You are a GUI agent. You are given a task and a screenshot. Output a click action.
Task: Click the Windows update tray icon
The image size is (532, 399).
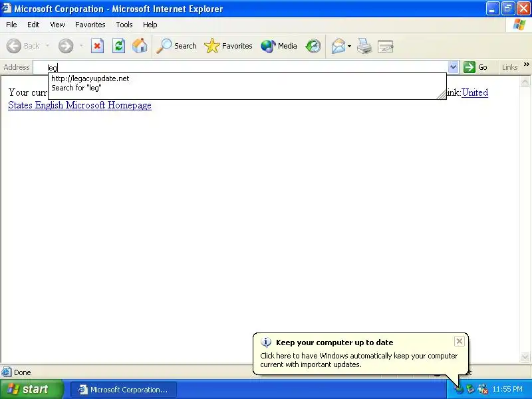coord(459,389)
